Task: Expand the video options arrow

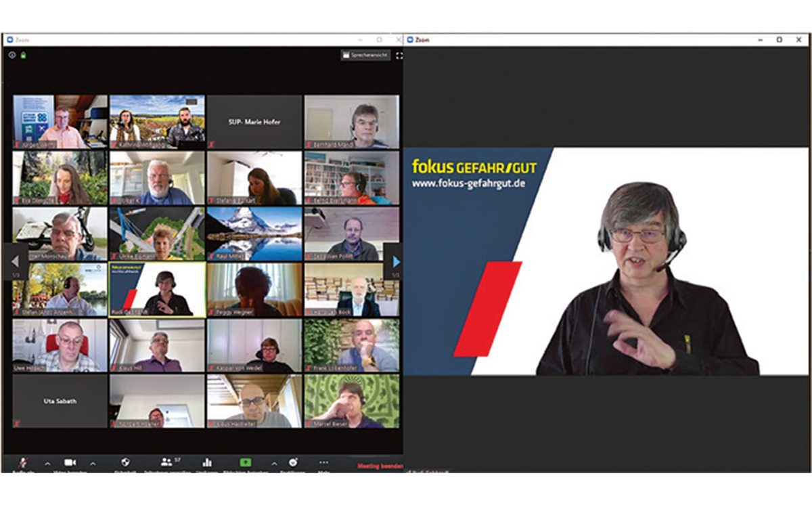Action: [93, 464]
